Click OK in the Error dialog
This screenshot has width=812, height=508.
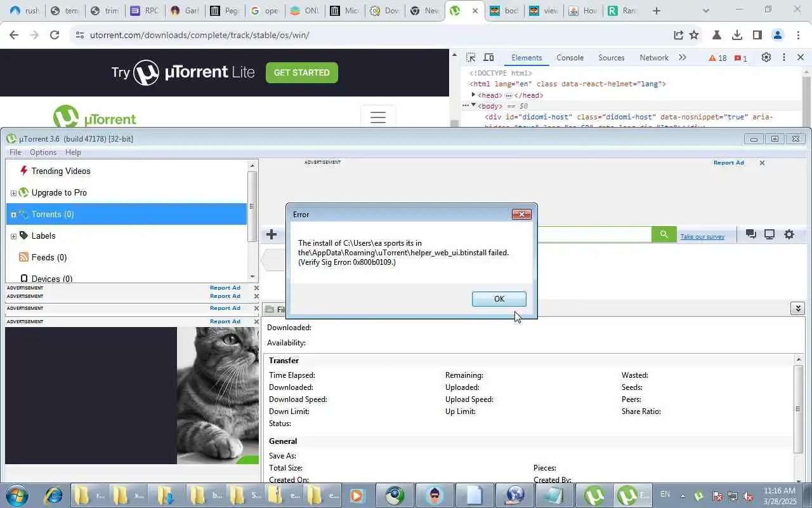499,299
